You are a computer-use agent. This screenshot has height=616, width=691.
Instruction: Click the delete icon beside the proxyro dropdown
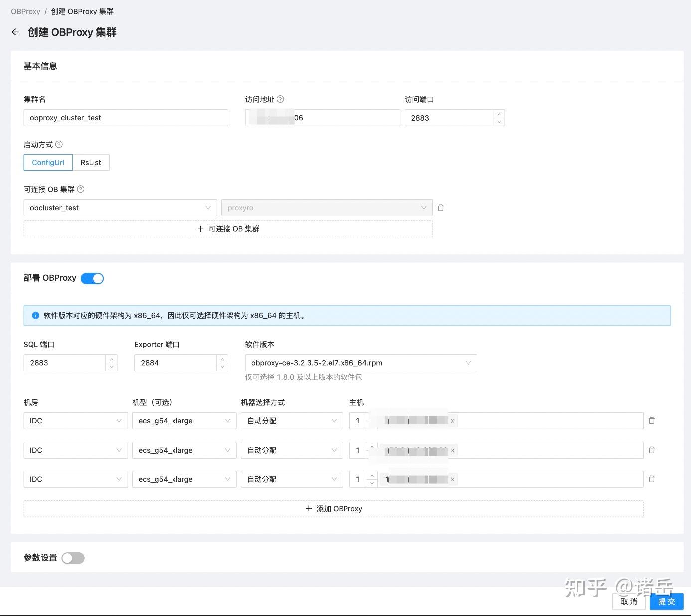click(x=441, y=208)
